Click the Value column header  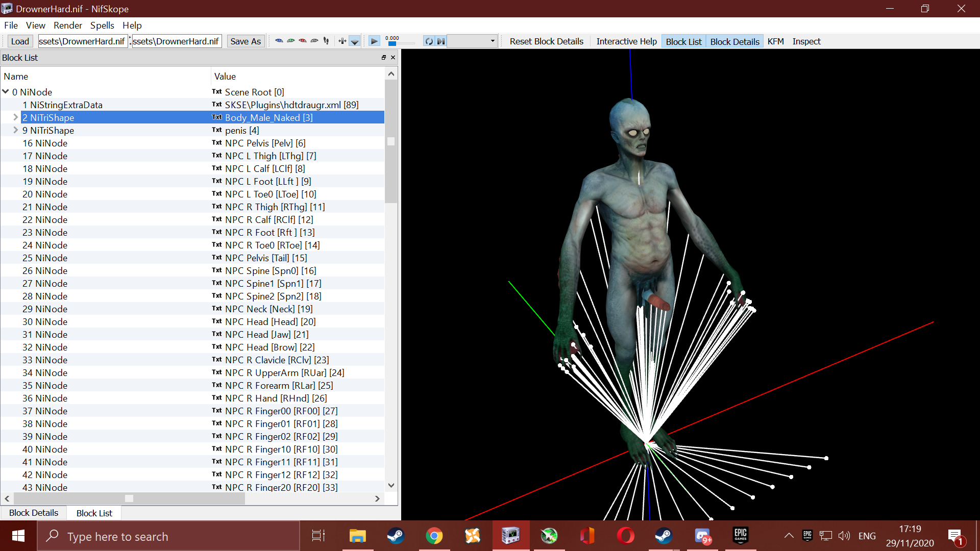[x=298, y=76]
